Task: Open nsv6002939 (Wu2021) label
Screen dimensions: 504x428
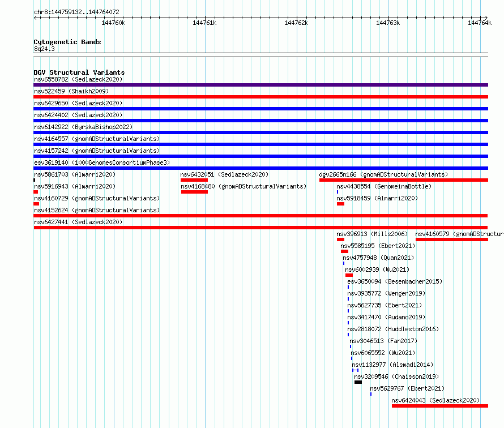Action: 377,269
